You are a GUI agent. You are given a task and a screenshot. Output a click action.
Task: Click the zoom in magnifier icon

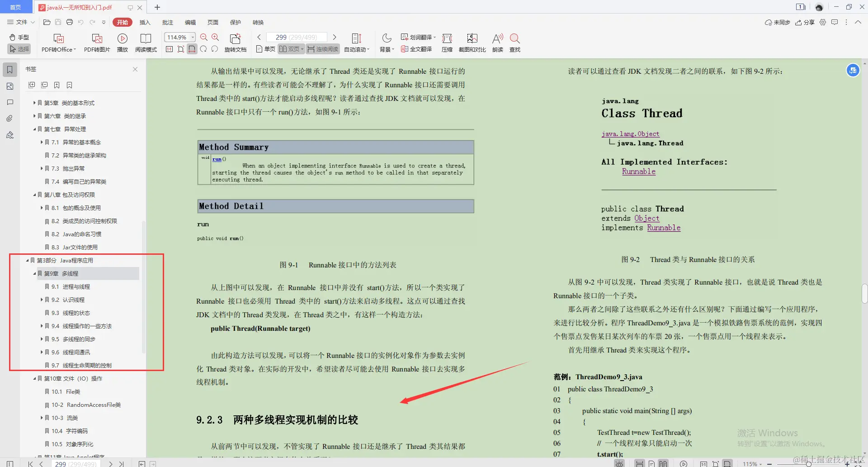[x=215, y=37]
